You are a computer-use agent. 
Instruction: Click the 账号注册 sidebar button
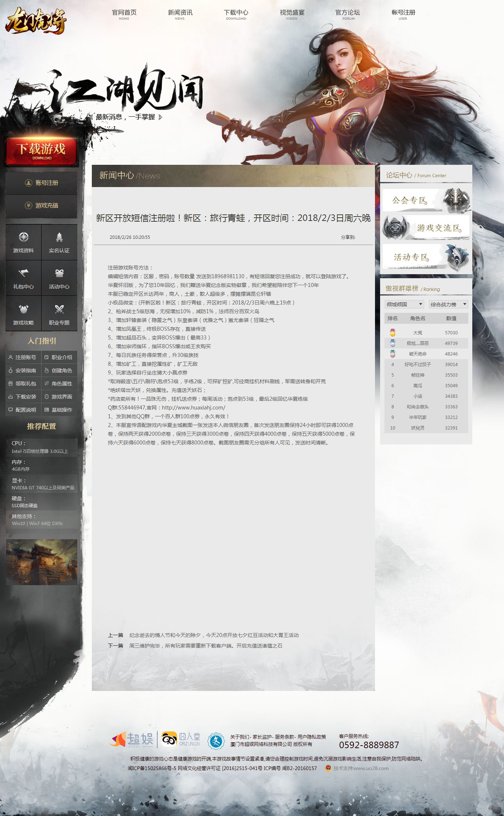tap(41, 183)
